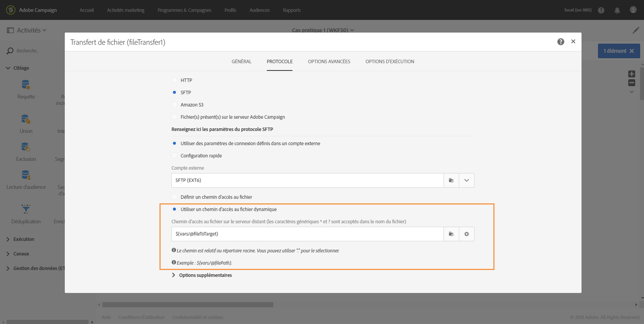Select the Lecture d'audience activity icon
644x324 pixels.
(26, 175)
